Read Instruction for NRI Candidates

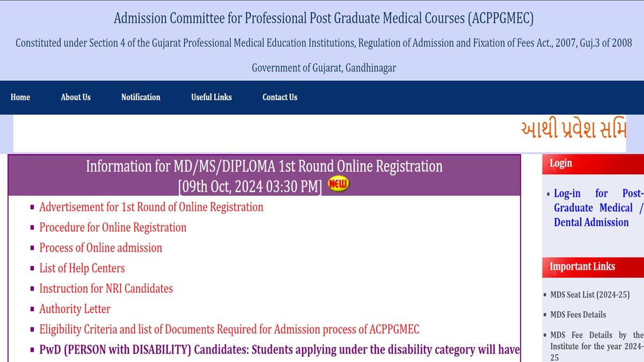106,289
